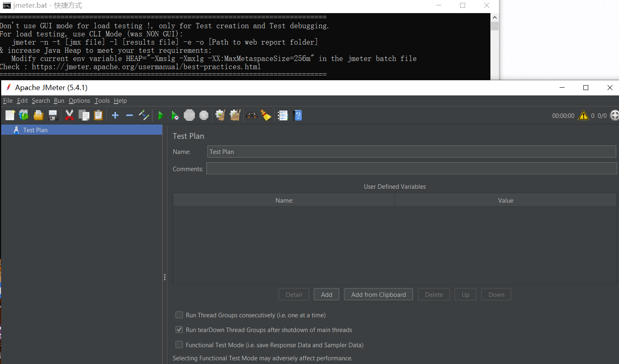Viewport: 619px width, 364px height.
Task: Click the Open file folder icon
Action: [x=38, y=115]
